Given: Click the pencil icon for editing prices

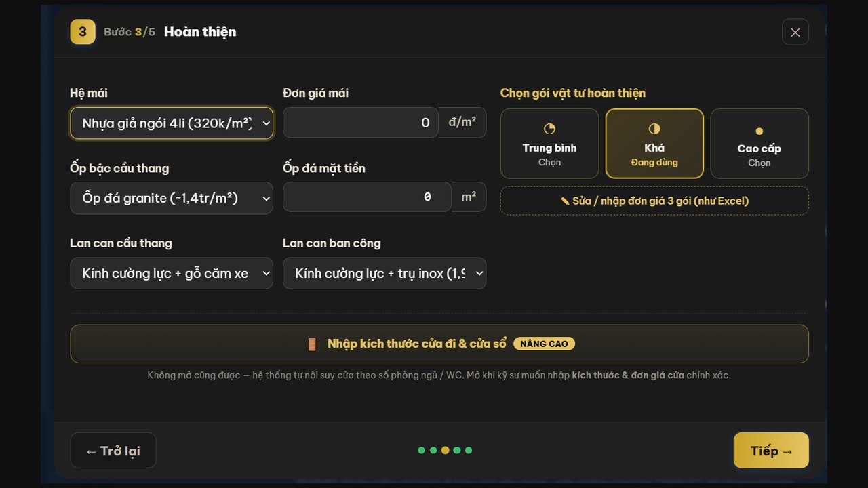Looking at the screenshot, I should 565,201.
